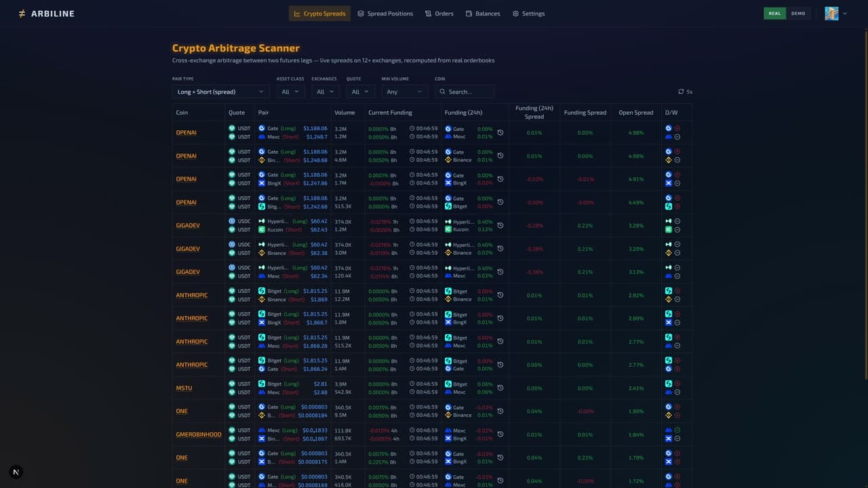Viewport: 868px width, 488px height.
Task: Open the MSTU coin link
Action: tap(184, 388)
